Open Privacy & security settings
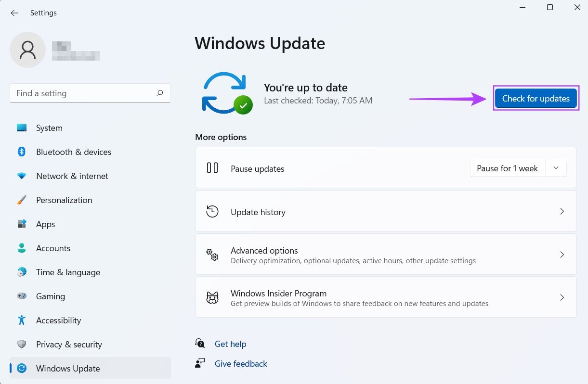 (x=90, y=345)
